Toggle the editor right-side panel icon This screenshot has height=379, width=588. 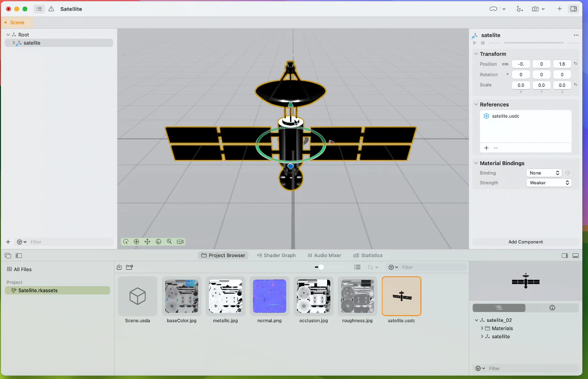pos(565,256)
